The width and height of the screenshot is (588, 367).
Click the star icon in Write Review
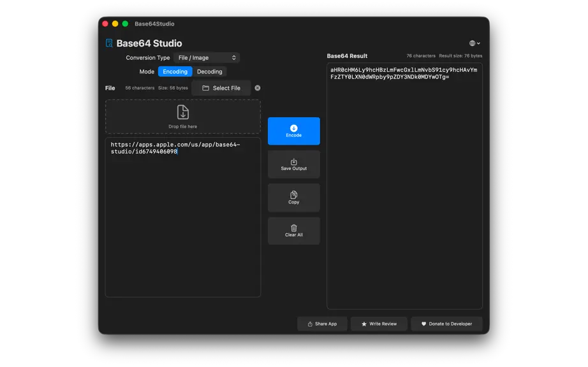click(364, 324)
